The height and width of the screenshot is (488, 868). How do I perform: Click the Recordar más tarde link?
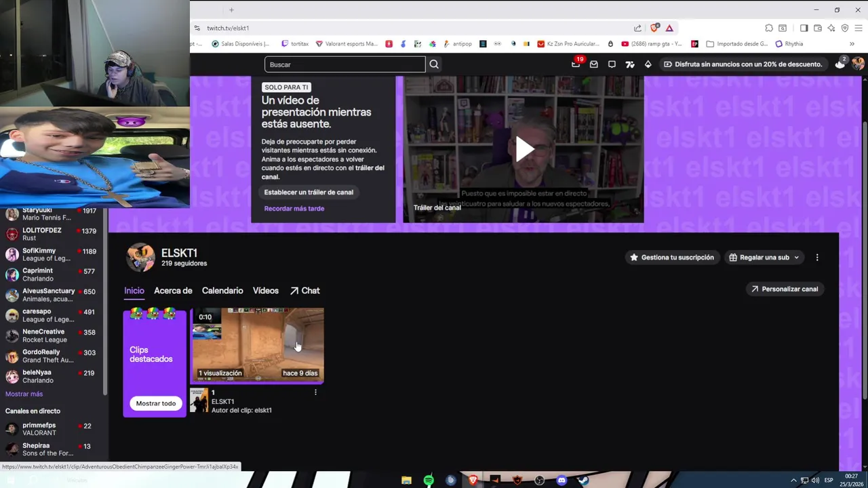tap(294, 208)
